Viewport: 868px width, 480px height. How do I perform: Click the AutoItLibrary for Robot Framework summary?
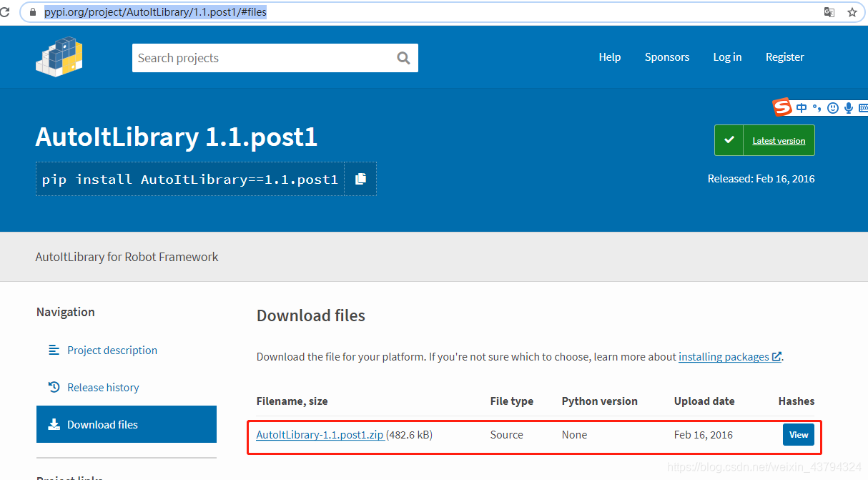(x=127, y=257)
